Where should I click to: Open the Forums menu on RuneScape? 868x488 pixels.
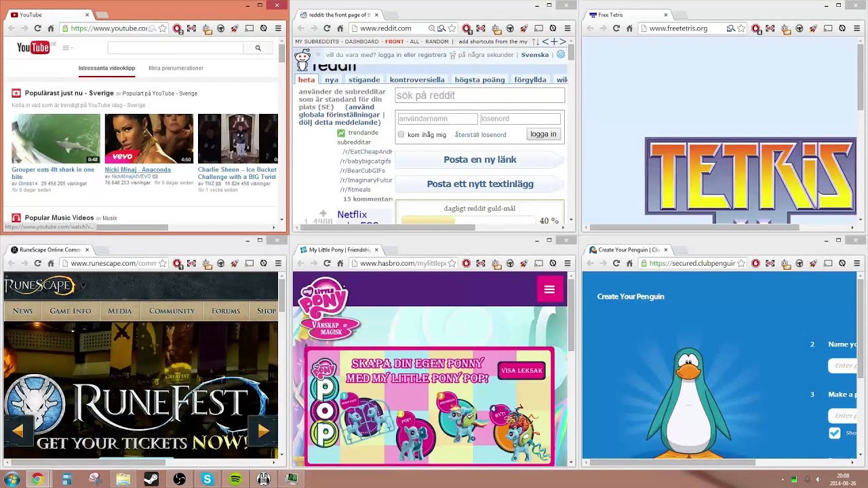coord(226,311)
